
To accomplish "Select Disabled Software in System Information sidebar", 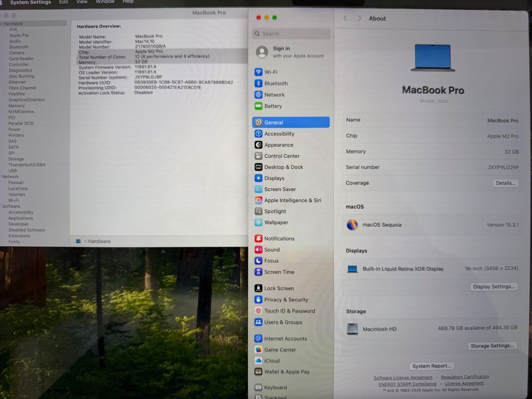I will pyautogui.click(x=26, y=230).
